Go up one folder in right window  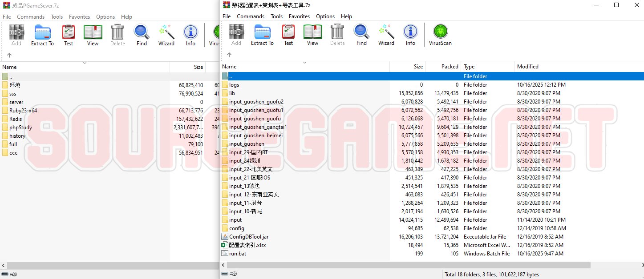click(229, 55)
